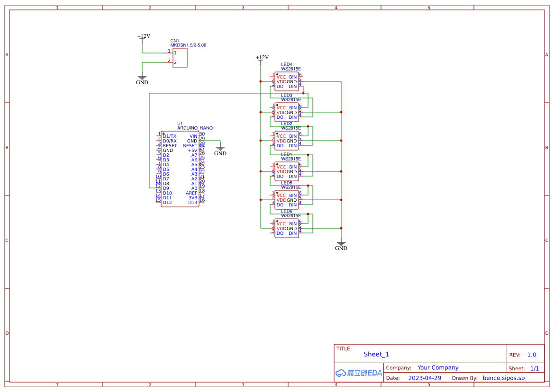Image resolution: width=554 pixels, height=392 pixels.
Task: Select the WS2815E symbol labeled LED6
Action: [287, 228]
